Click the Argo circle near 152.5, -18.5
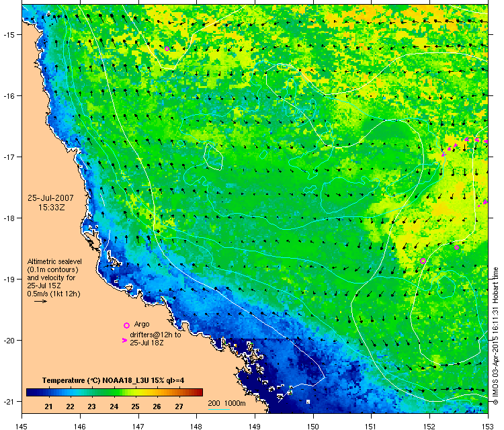This screenshot has height=430, width=504. pyautogui.click(x=457, y=247)
